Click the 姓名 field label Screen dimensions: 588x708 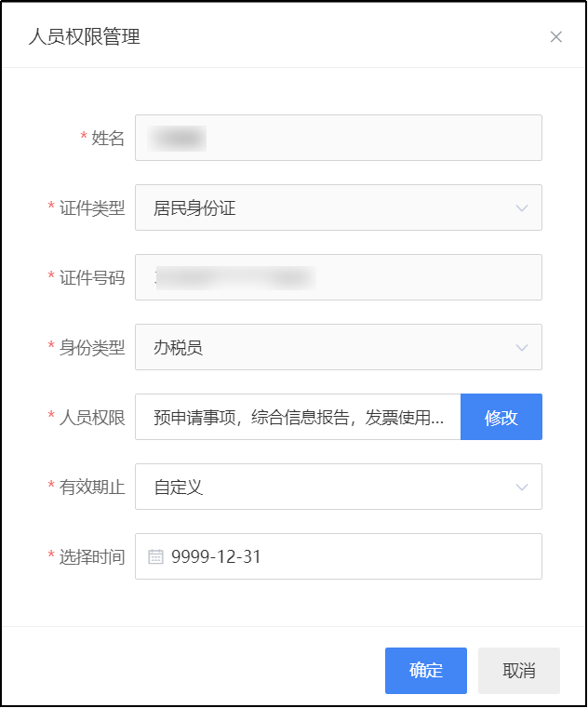click(108, 139)
